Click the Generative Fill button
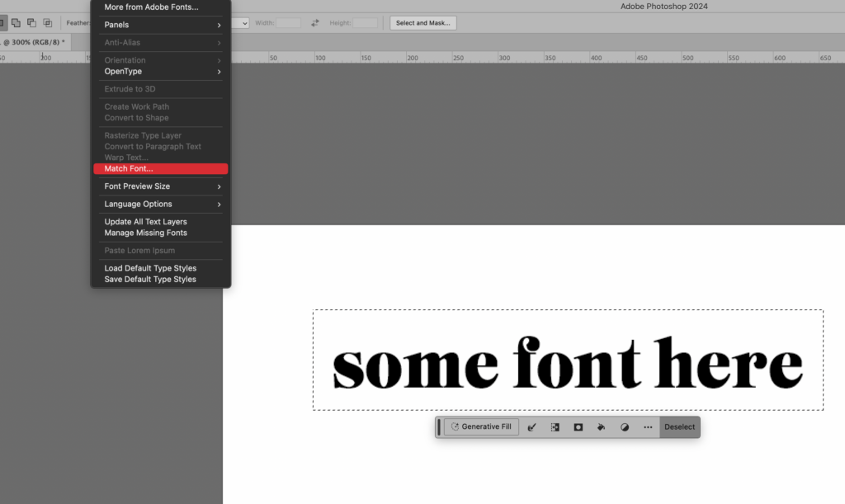The height and width of the screenshot is (504, 845). 480,426
